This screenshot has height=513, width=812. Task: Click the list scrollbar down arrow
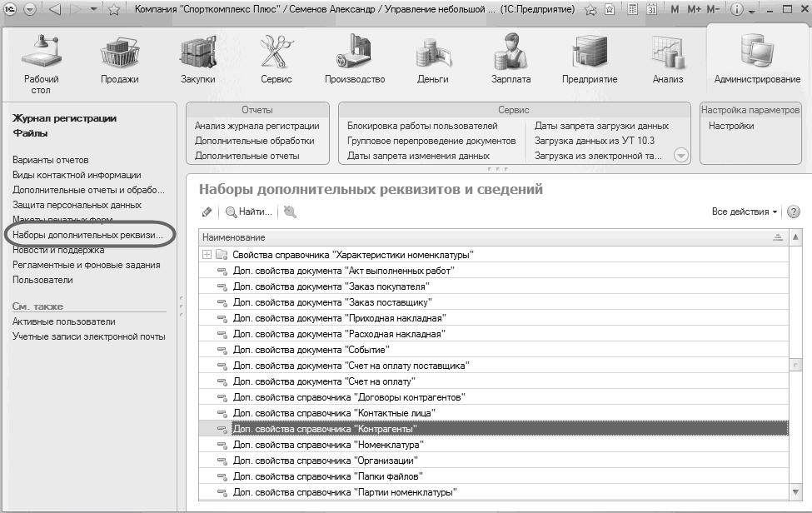795,492
